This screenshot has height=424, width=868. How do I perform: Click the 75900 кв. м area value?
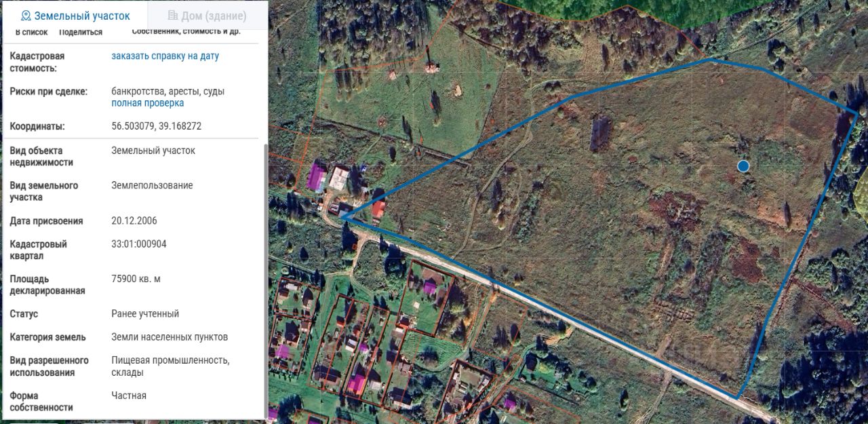(136, 279)
